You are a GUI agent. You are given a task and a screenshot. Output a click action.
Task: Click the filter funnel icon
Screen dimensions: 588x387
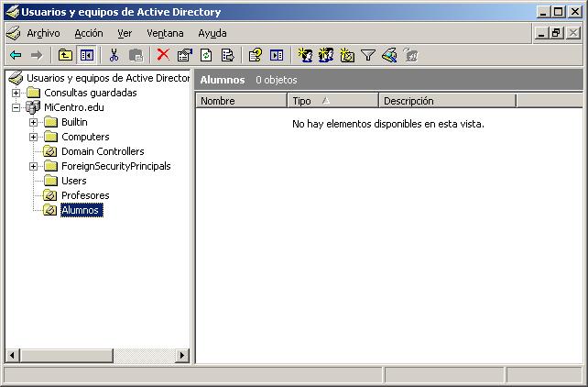point(367,55)
